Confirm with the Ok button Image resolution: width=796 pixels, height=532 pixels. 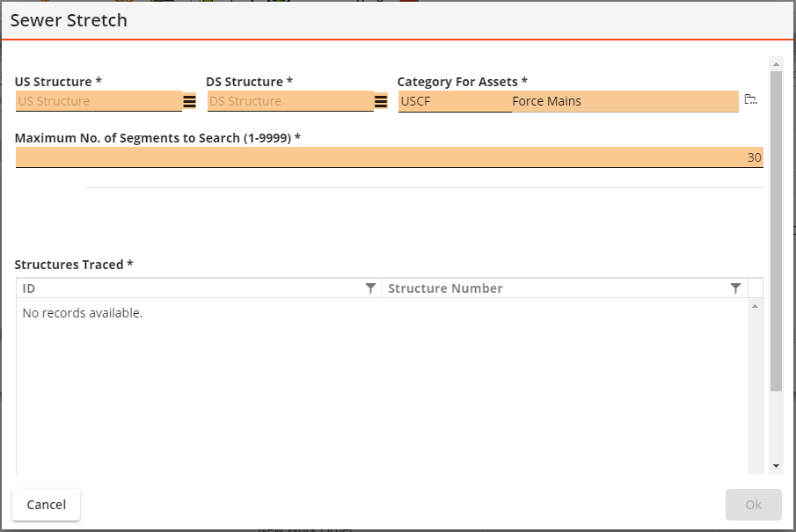point(754,505)
